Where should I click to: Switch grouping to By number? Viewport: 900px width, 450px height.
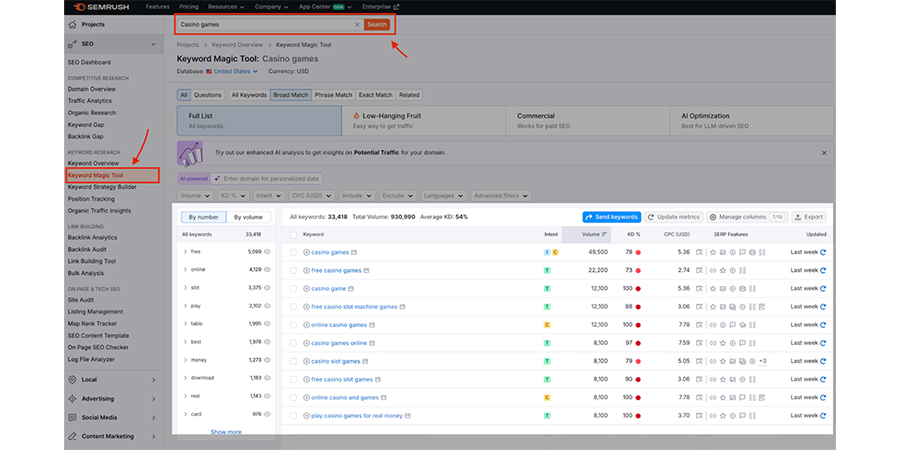tap(204, 218)
